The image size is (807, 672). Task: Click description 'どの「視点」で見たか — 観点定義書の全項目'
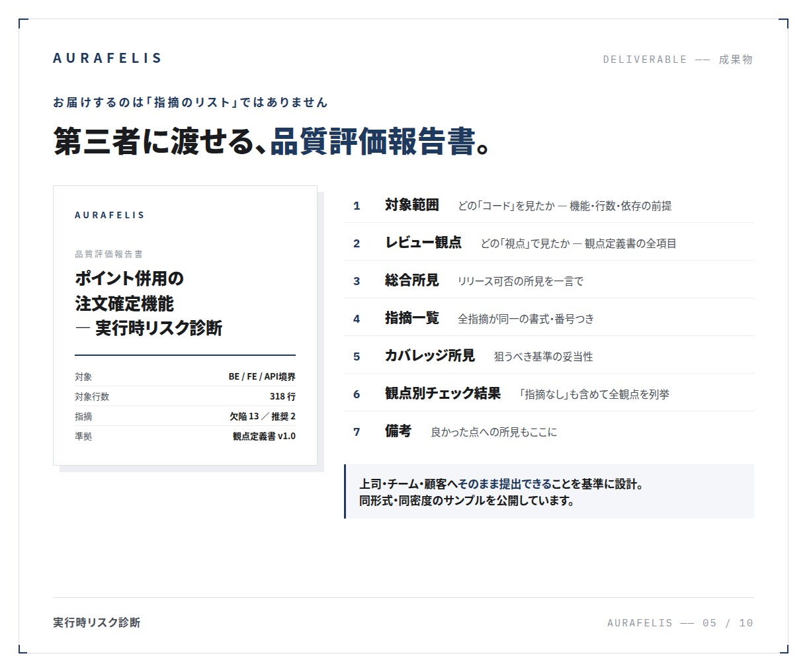click(579, 244)
